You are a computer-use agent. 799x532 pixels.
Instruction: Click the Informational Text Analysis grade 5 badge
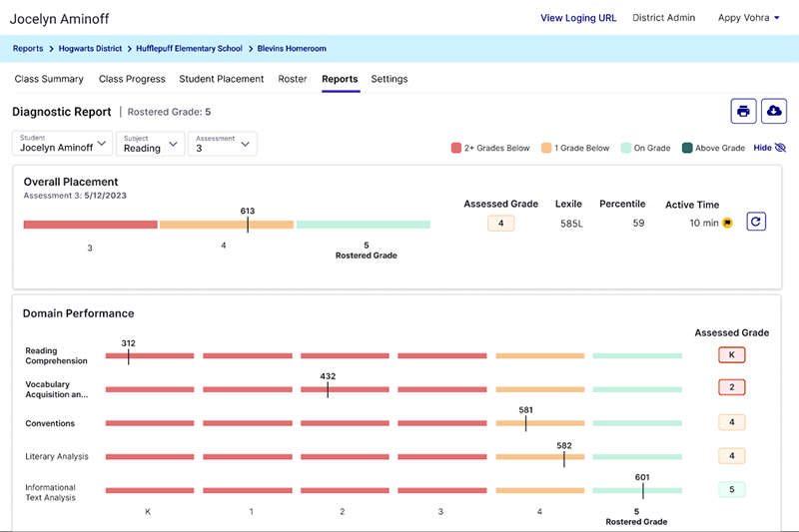pyautogui.click(x=731, y=490)
